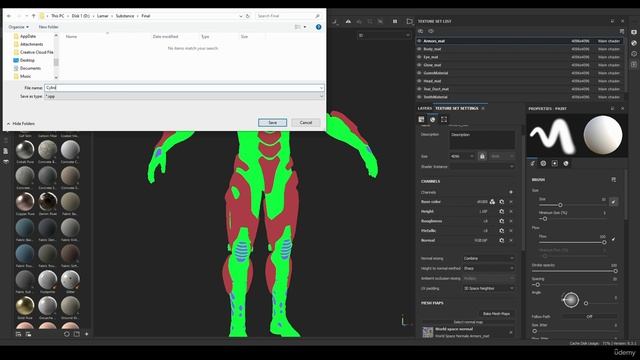Open the view options dropdown arrow
The height and width of the screenshot is (360, 640).
click(x=305, y=27)
